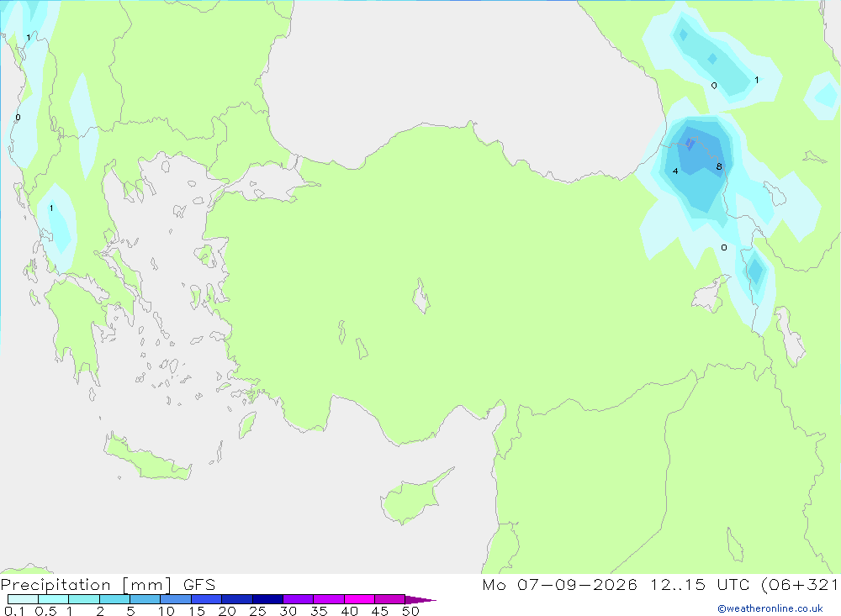
Task: Click the "Precipitation [mm]" title text
Action: point(86,585)
